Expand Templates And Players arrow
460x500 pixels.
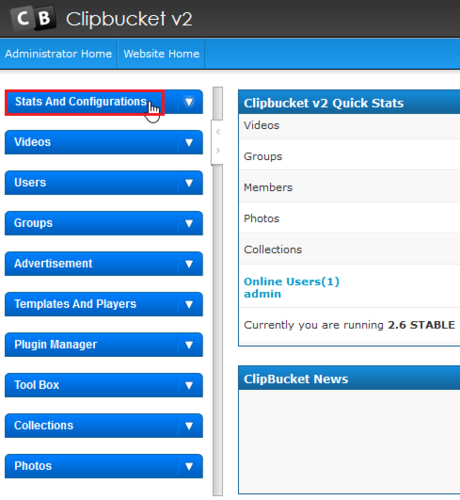[x=189, y=304]
